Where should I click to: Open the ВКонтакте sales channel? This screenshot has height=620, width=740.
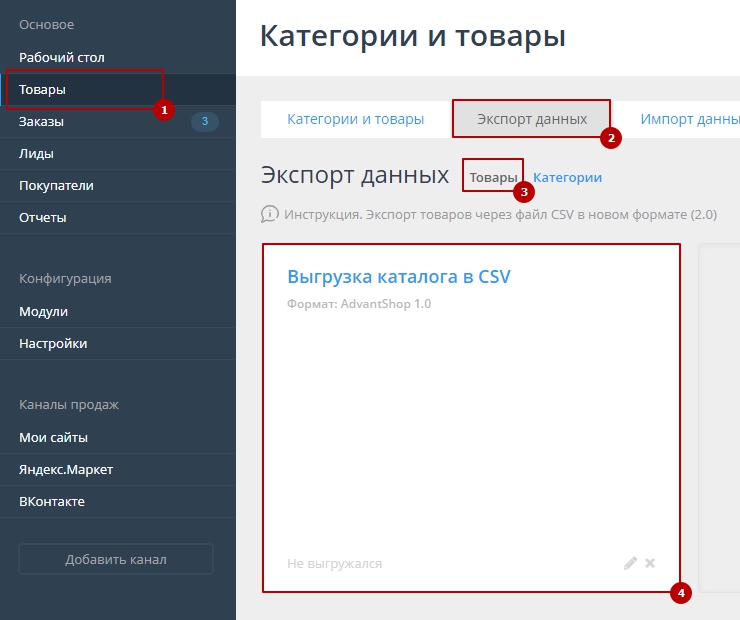pos(52,501)
